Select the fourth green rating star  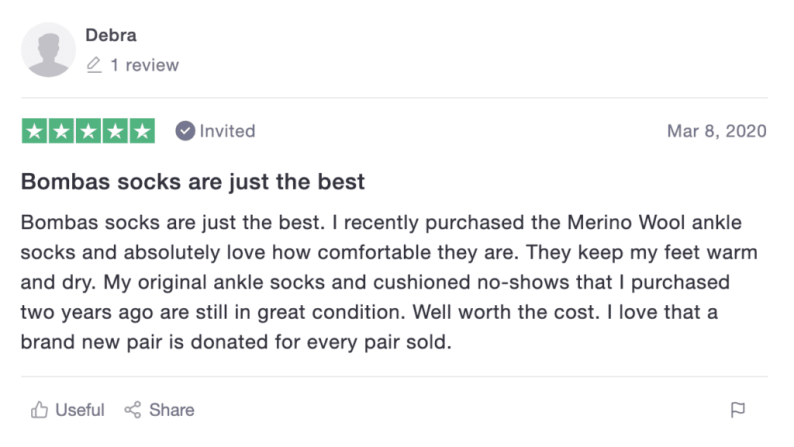pos(116,131)
